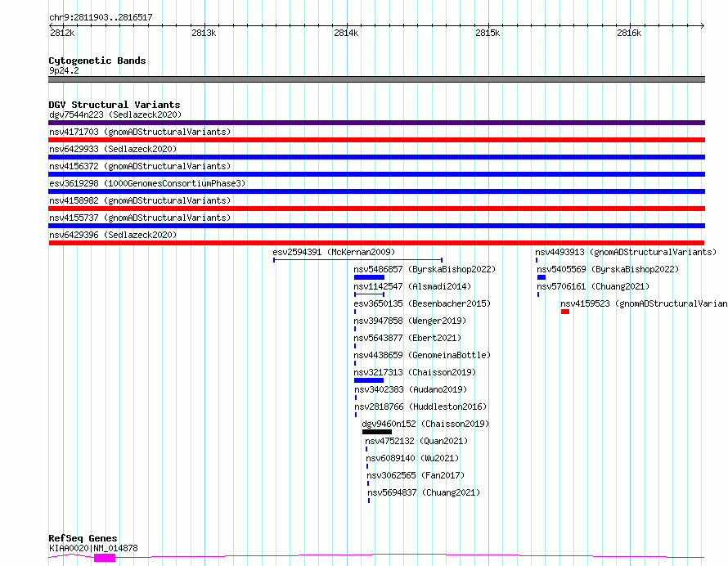The height and width of the screenshot is (566, 728).
Task: Click the 2812k ruler tick label
Action: click(62, 33)
